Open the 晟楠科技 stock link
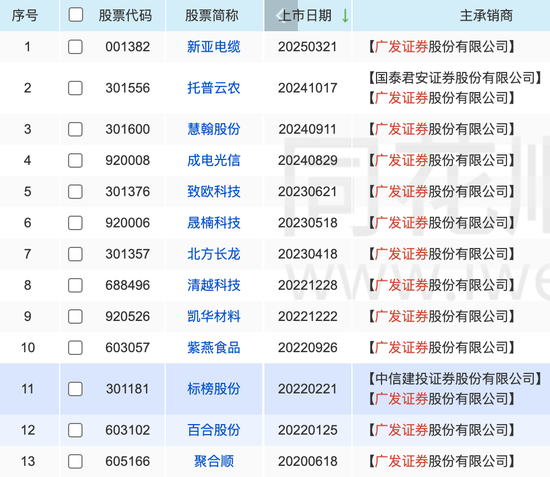 (x=214, y=223)
